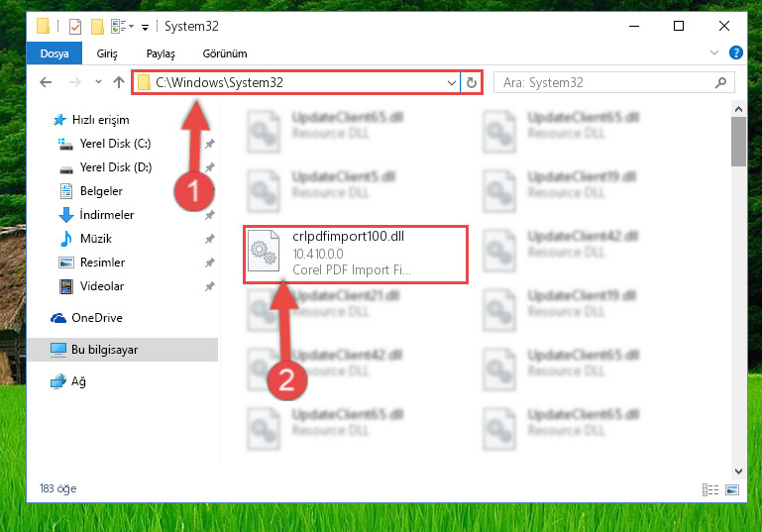Click the Ara: System32 search box
Image resolution: width=762 pixels, height=532 pixels.
(613, 82)
